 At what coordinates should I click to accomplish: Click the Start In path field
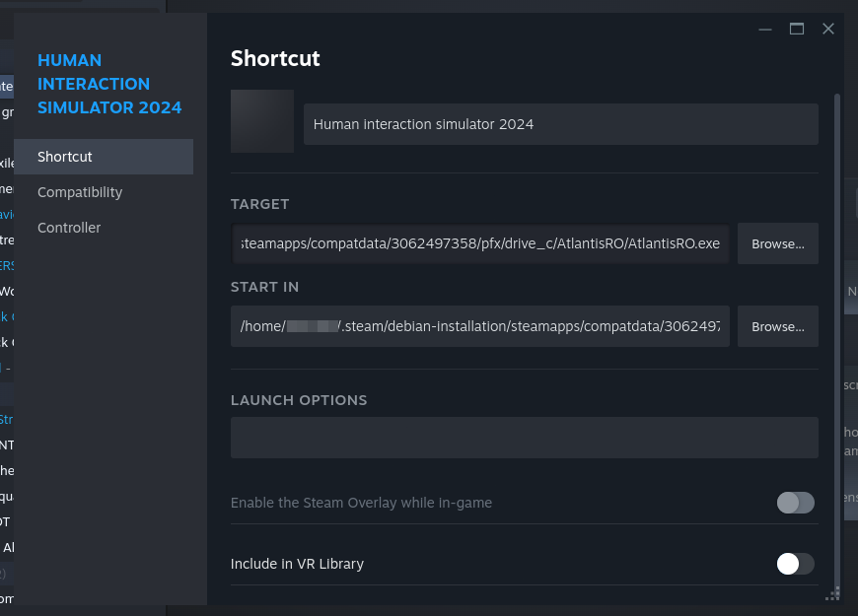(x=480, y=326)
